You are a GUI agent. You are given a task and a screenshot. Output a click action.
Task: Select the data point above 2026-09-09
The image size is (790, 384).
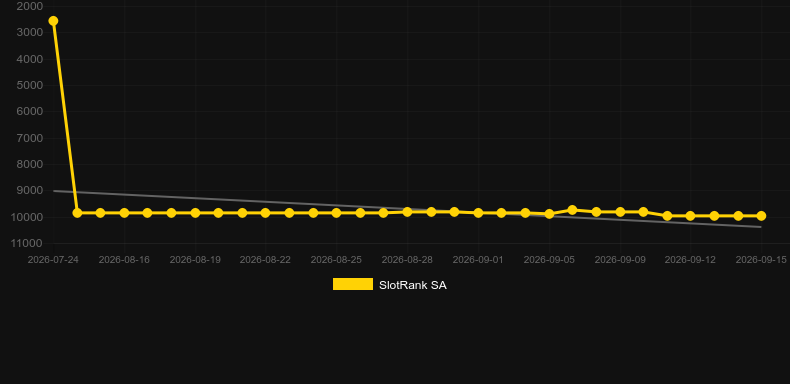pos(620,212)
